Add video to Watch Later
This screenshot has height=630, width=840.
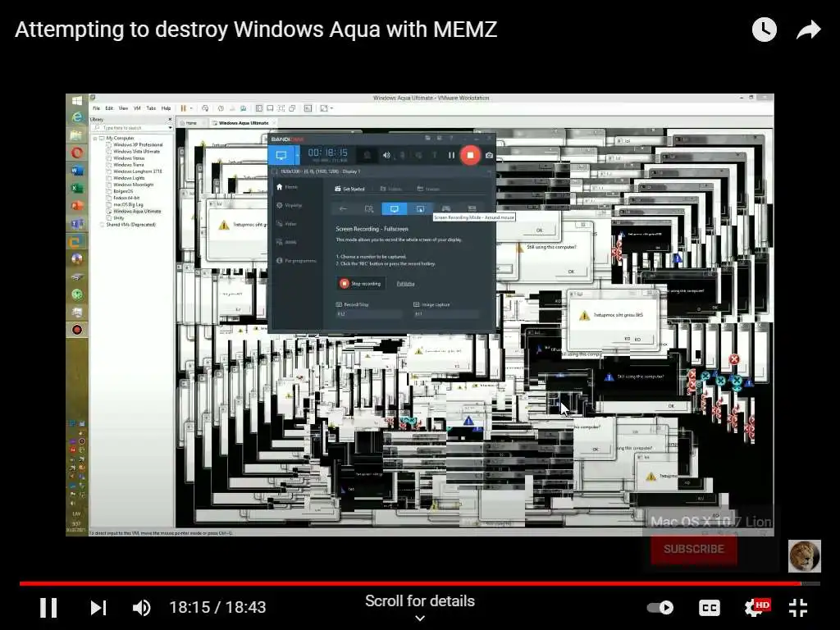tap(764, 30)
